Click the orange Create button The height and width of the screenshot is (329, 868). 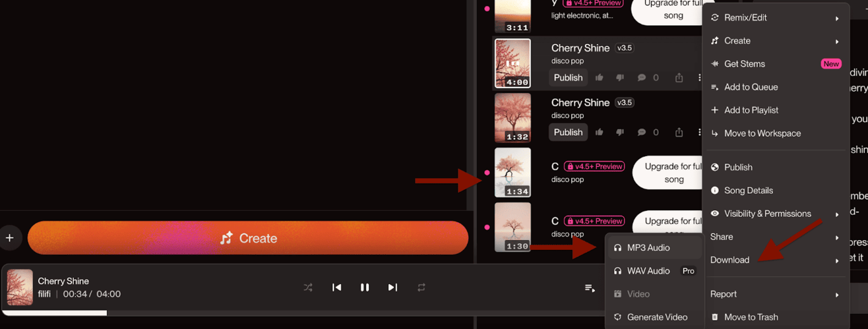click(x=248, y=238)
